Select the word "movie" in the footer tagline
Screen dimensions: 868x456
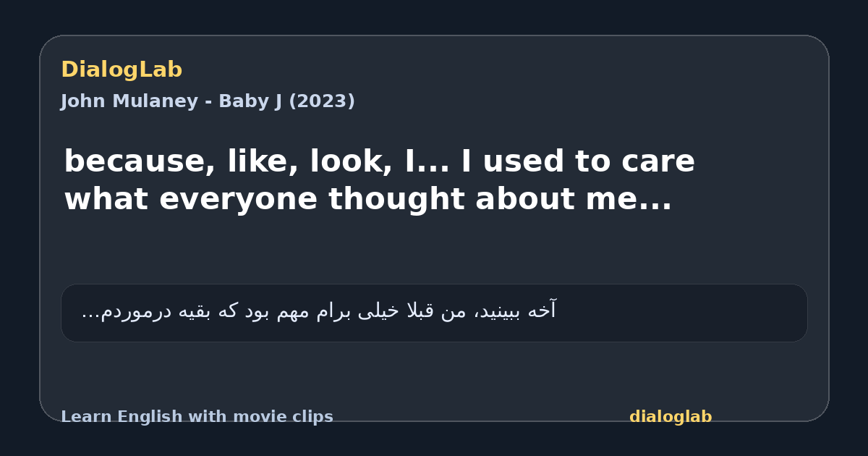click(258, 417)
